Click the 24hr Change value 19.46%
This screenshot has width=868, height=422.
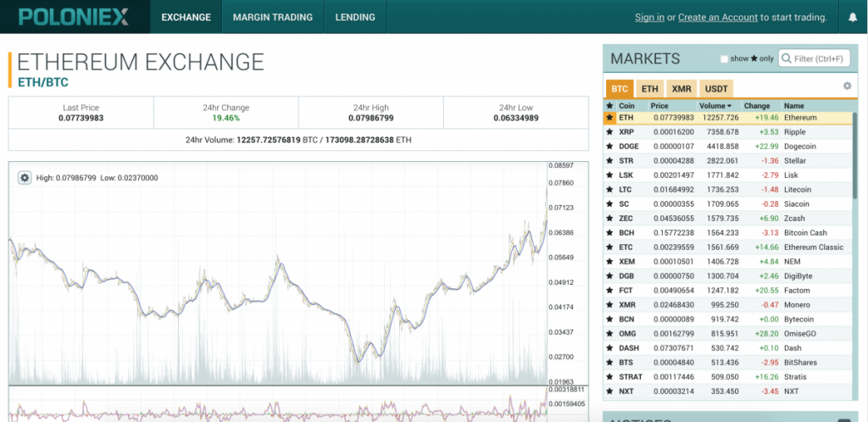click(225, 118)
